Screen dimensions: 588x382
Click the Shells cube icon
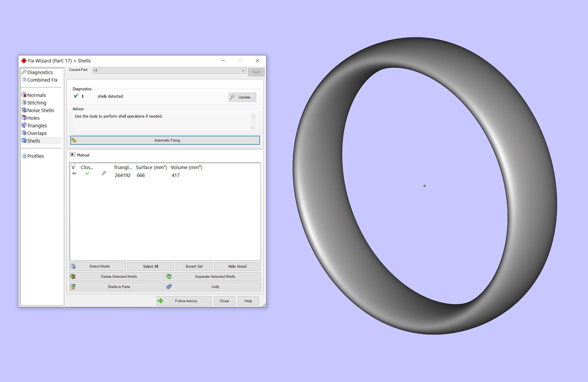(24, 140)
